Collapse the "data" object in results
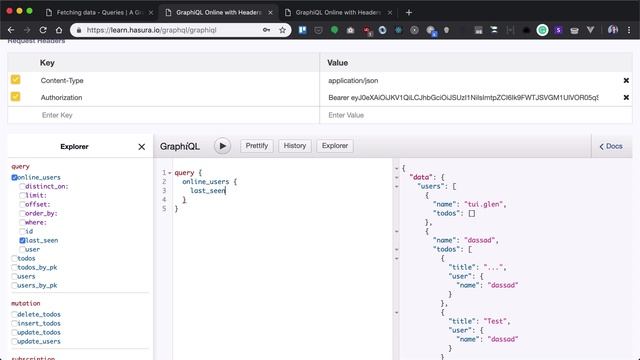640x360 pixels. 396,178
